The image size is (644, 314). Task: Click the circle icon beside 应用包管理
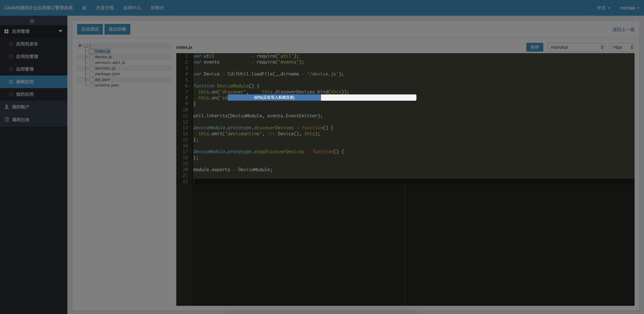point(11,56)
